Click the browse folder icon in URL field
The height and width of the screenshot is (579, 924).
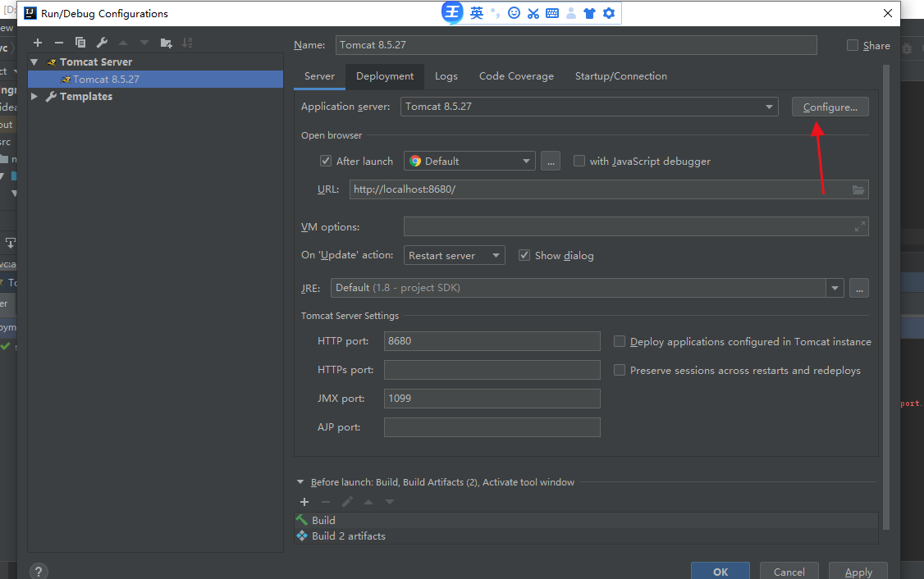(858, 189)
